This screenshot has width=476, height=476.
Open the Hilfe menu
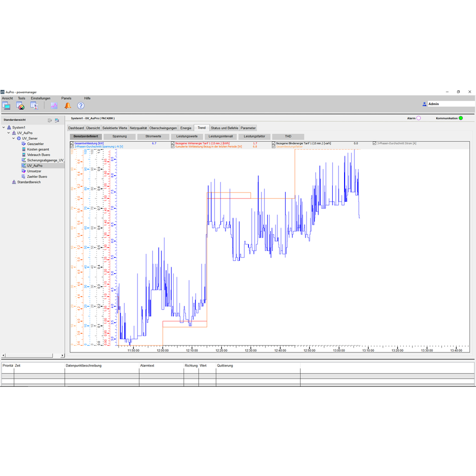pyautogui.click(x=87, y=98)
